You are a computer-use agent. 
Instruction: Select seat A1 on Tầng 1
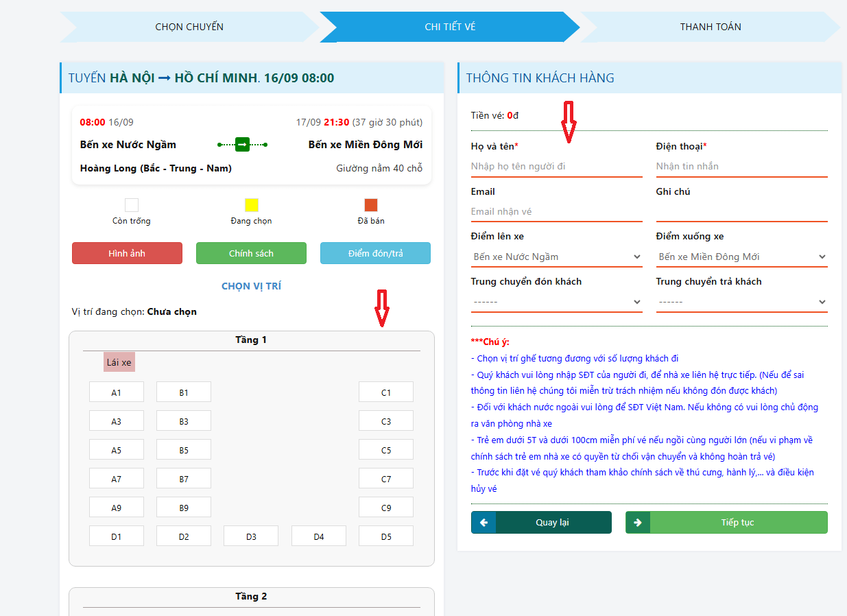click(x=117, y=392)
